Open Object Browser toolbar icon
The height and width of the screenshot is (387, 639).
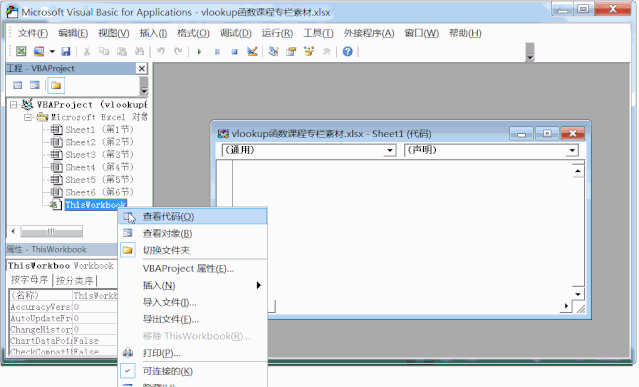309,51
